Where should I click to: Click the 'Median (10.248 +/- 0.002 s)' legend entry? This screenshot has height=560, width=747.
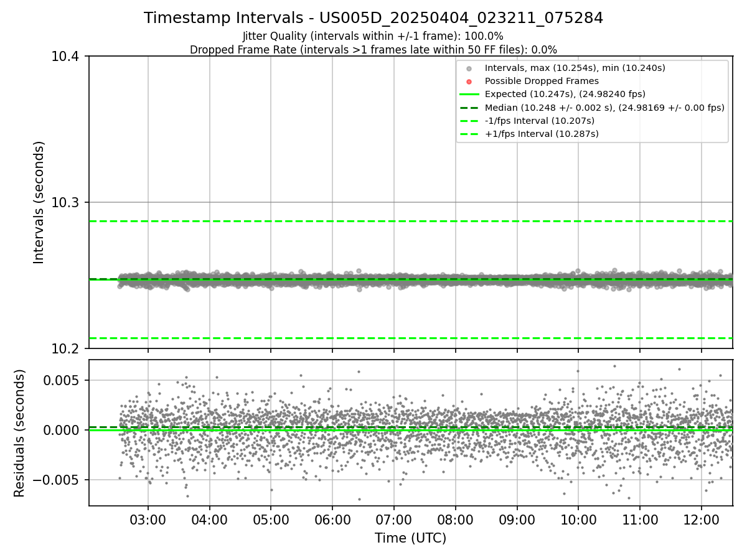click(604, 108)
